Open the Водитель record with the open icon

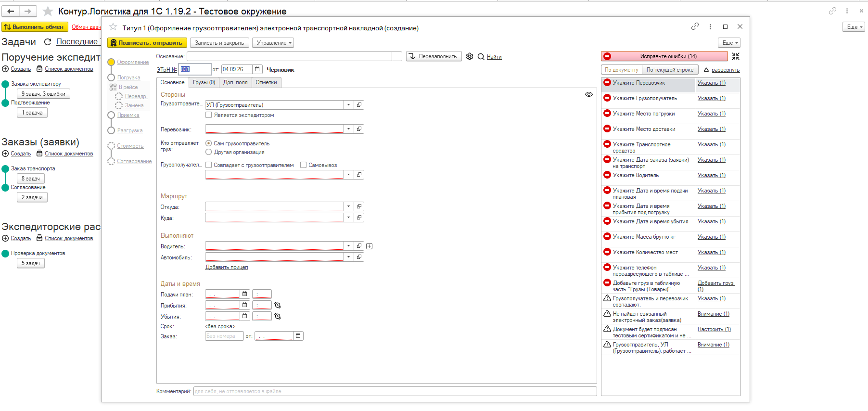(x=359, y=246)
